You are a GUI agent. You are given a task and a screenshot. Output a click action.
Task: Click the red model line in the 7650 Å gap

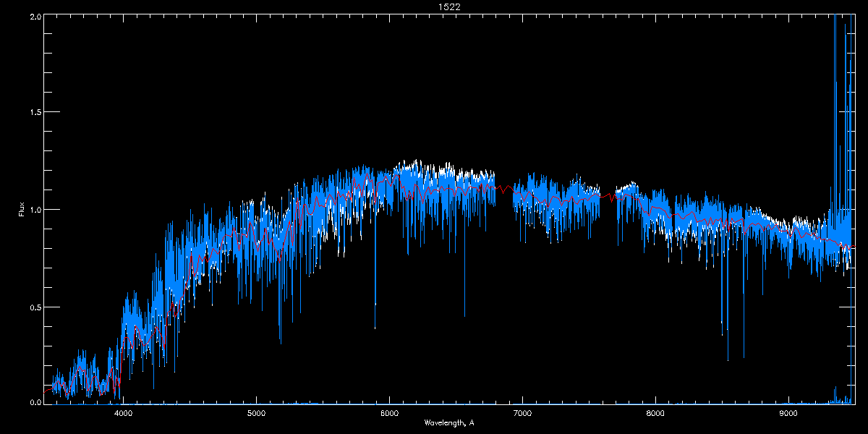[x=610, y=195]
